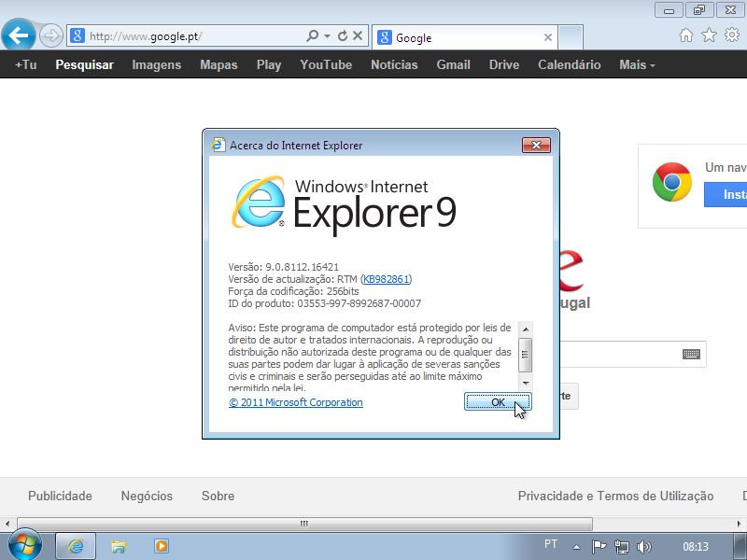
Task: Open the volume speaker tray icon
Action: [x=643, y=547]
